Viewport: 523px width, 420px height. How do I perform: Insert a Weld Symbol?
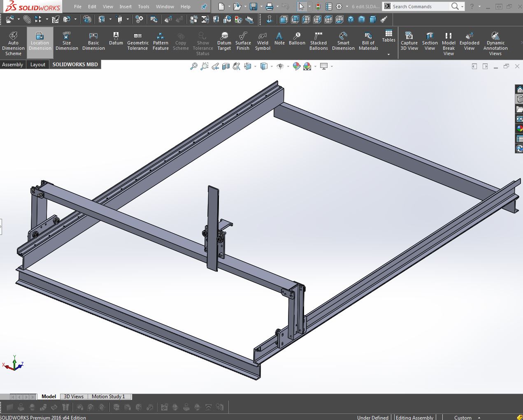coord(263,41)
